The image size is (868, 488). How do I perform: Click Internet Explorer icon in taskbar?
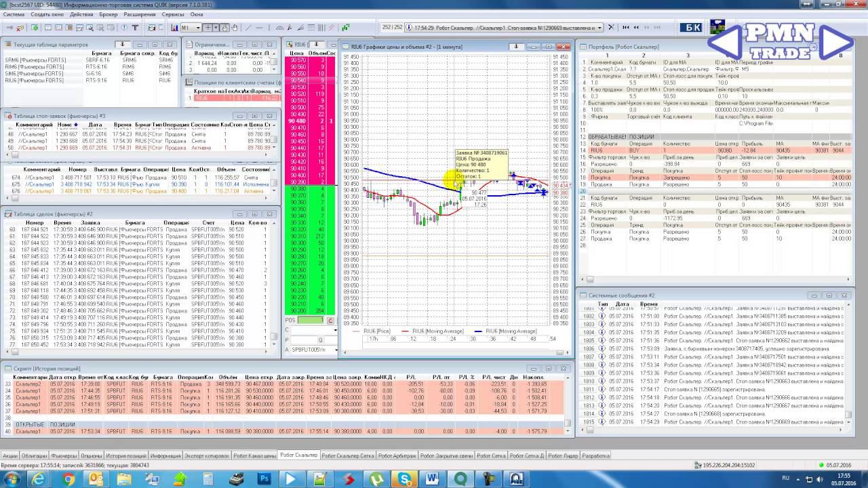tap(38, 479)
